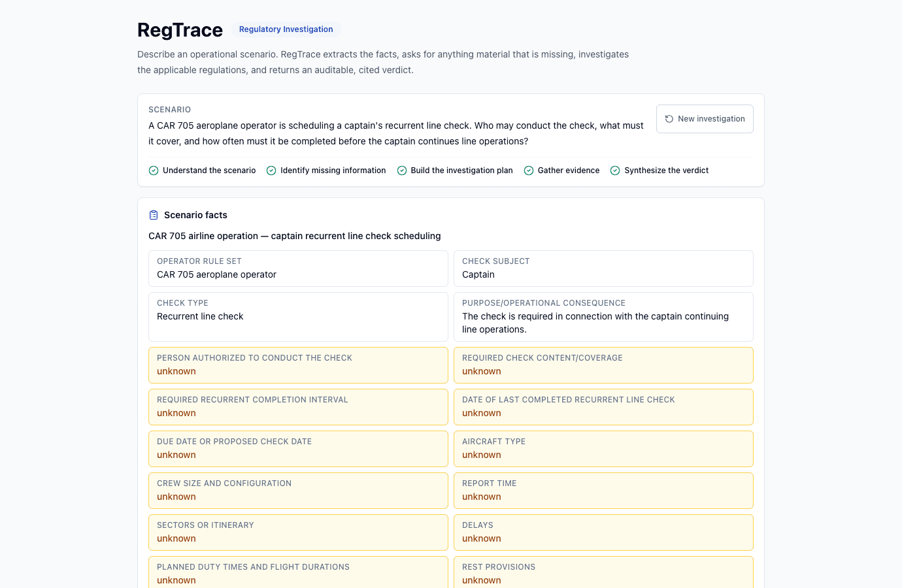Click the Planned Duty Times and Flight Durations card
This screenshot has width=902, height=588.
point(298,572)
